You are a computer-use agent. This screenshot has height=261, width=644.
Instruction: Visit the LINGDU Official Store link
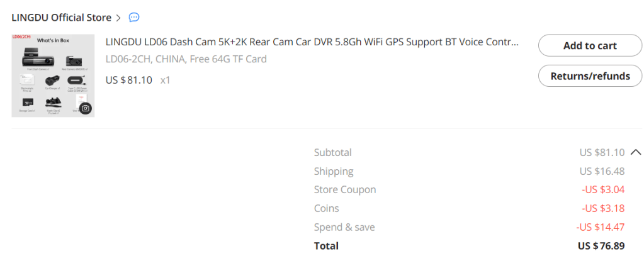point(61,17)
